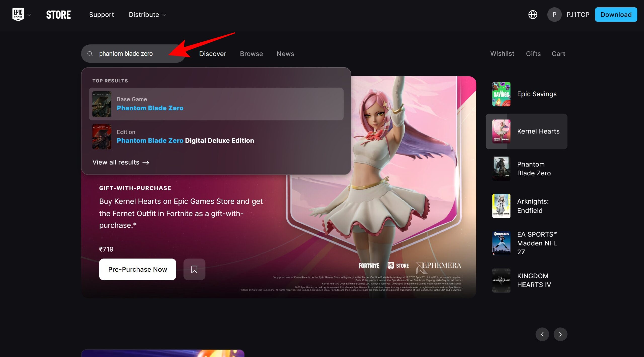This screenshot has height=357, width=644.
Task: Click the Base Game result thumbnail
Action: [102, 104]
